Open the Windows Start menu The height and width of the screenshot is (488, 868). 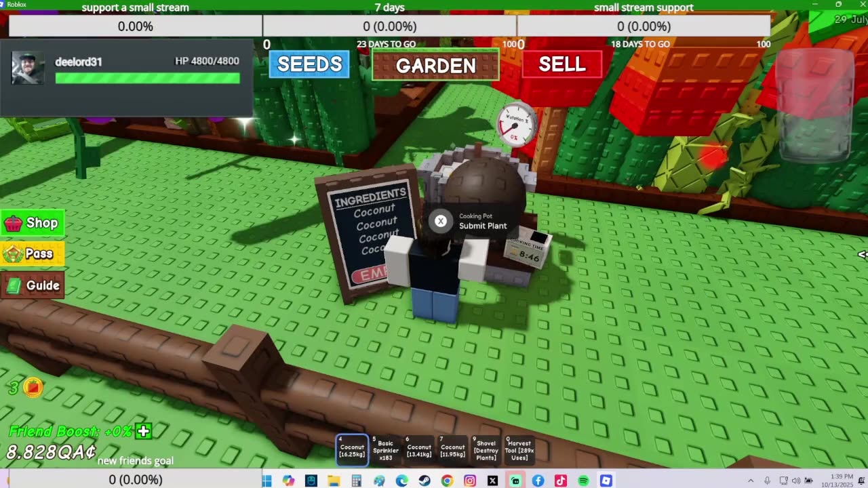(x=267, y=481)
